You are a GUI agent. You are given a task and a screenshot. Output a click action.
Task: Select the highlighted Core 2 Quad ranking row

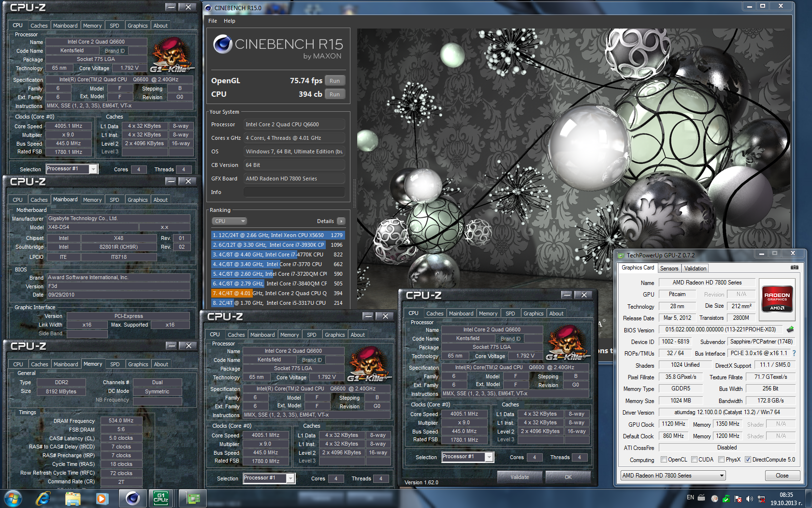[x=277, y=293]
